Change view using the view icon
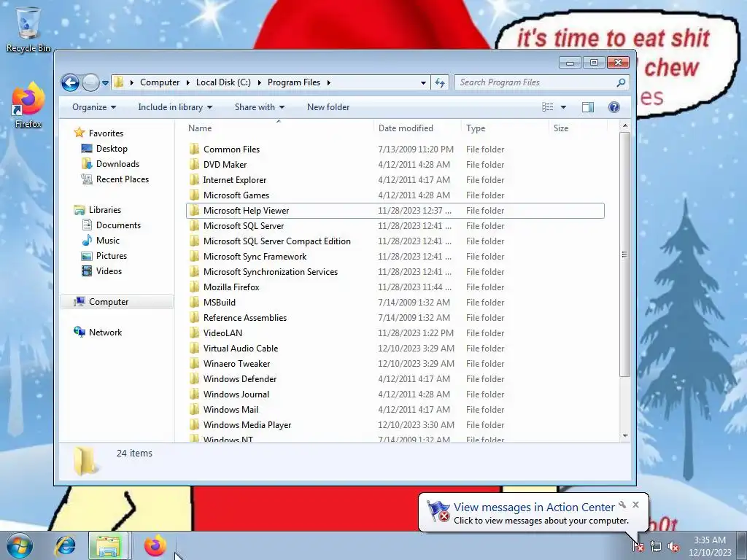The height and width of the screenshot is (560, 747). click(x=548, y=107)
